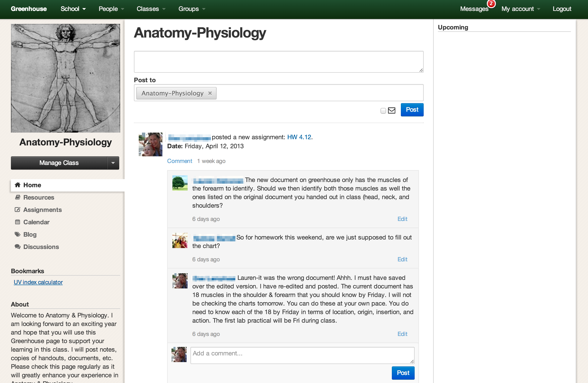Edit the comment about weekend homework
Image resolution: width=588 pixels, height=383 pixels.
pyautogui.click(x=402, y=259)
